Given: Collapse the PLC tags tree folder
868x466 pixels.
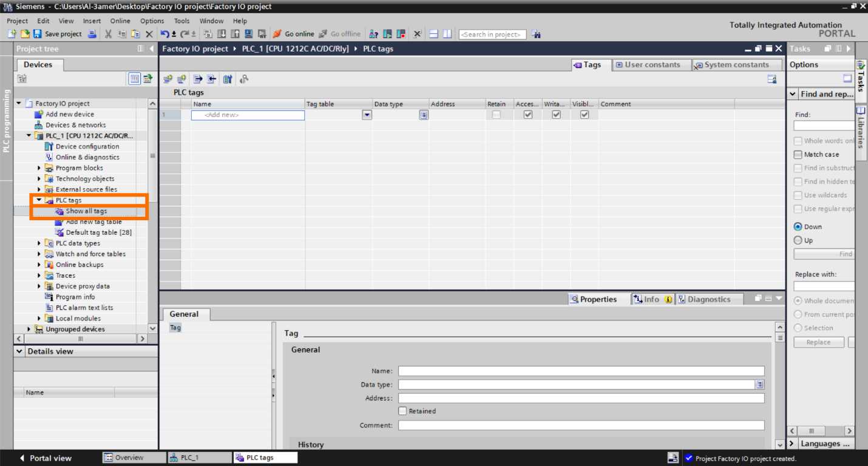Looking at the screenshot, I should click(x=39, y=200).
